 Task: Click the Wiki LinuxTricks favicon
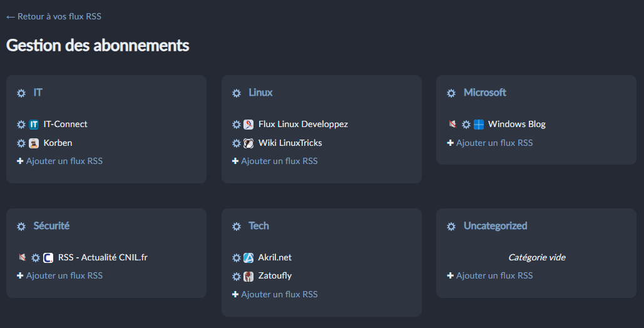pos(248,143)
